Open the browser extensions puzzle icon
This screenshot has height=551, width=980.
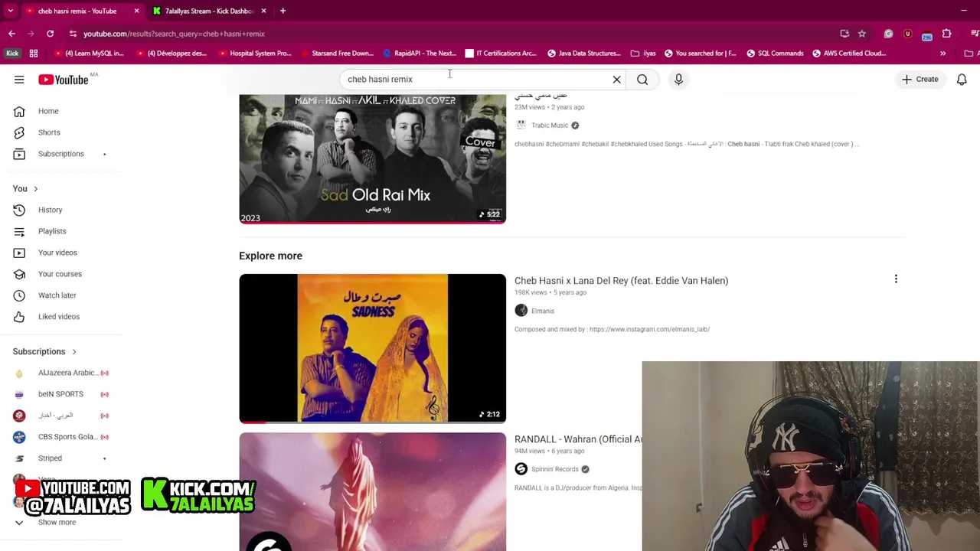[946, 34]
